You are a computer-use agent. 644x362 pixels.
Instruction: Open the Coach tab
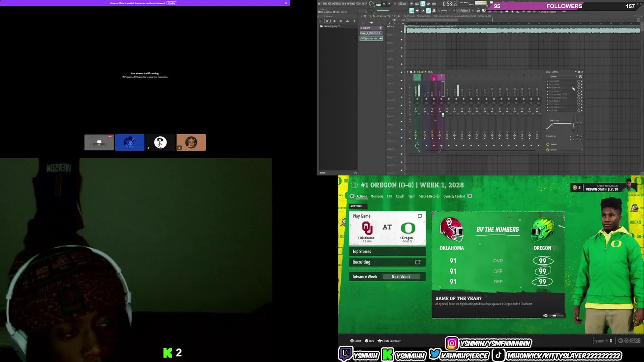click(x=400, y=196)
